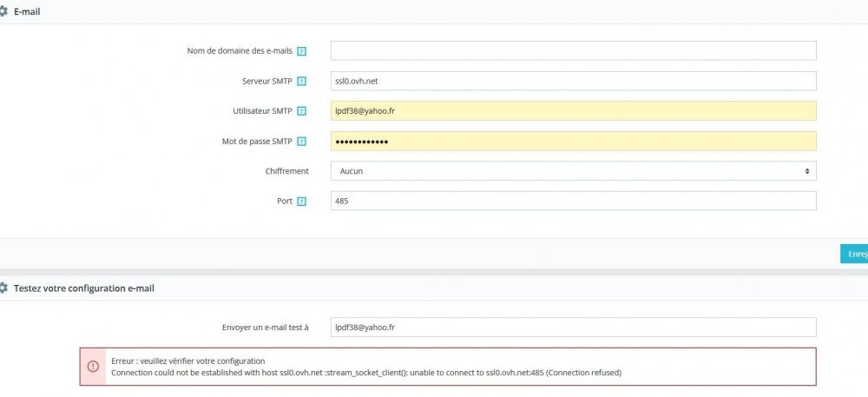Click the Envoyer un e-mail test à field
This screenshot has height=397, width=868.
coord(574,328)
